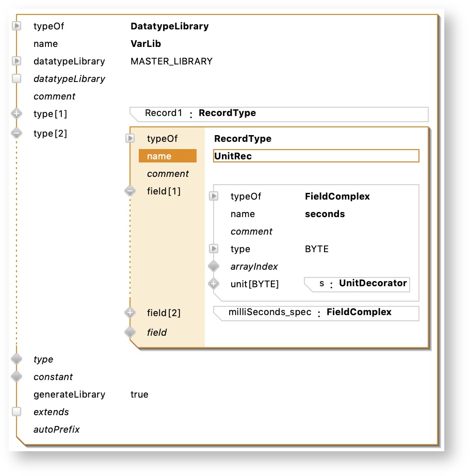Click the arrow icon beside FieldComplex typeOf

coord(214,196)
